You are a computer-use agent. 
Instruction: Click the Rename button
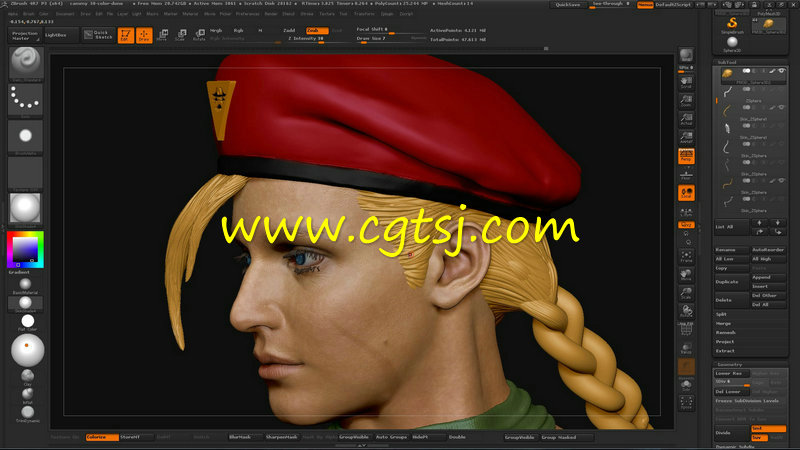[732, 250]
